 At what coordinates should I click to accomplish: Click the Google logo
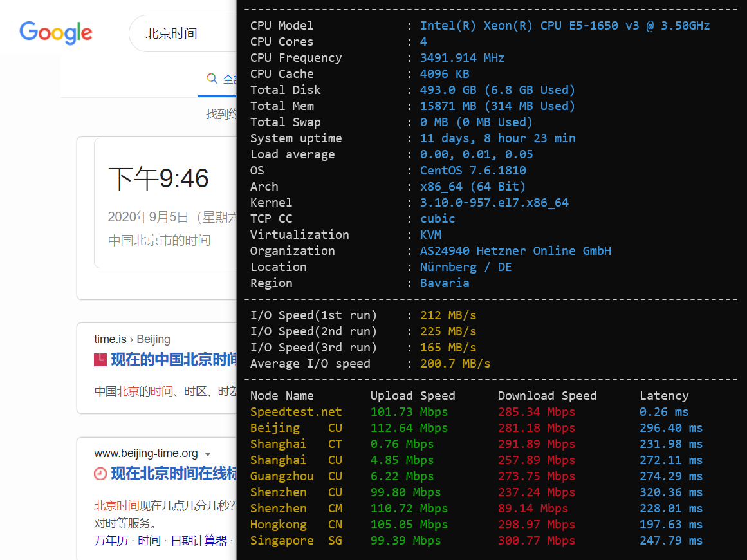pos(56,33)
